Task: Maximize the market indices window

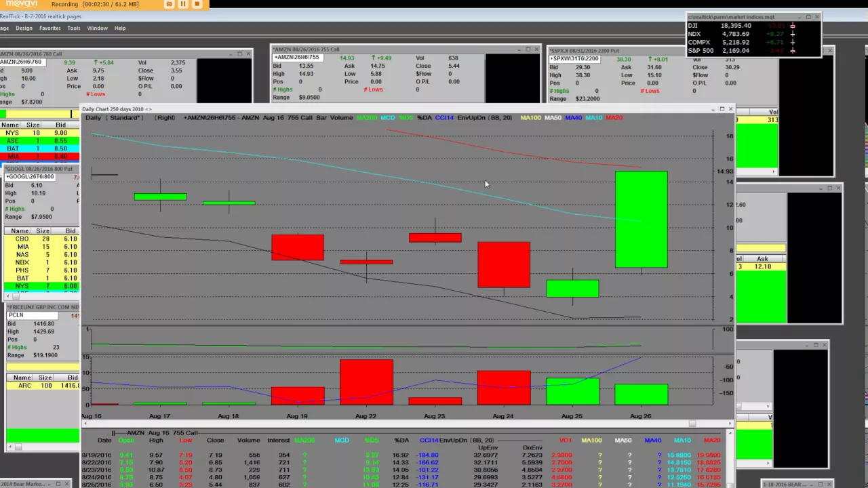Action: click(x=808, y=17)
